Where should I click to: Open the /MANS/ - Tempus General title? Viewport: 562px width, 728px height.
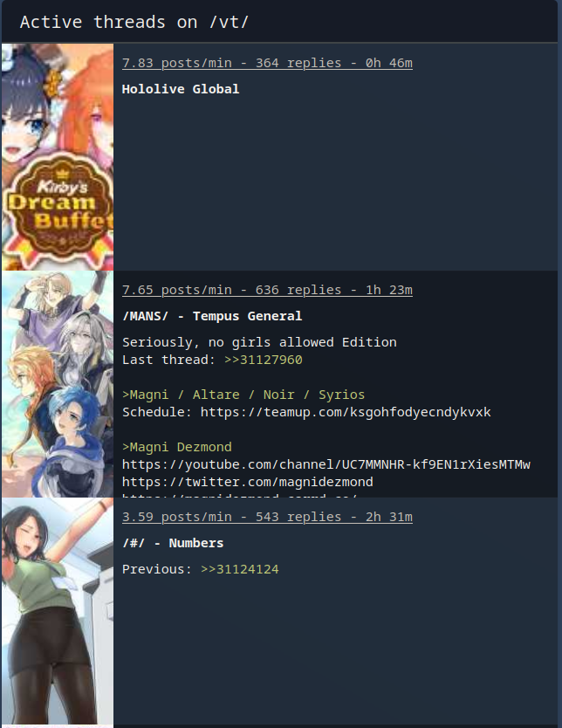(x=212, y=316)
